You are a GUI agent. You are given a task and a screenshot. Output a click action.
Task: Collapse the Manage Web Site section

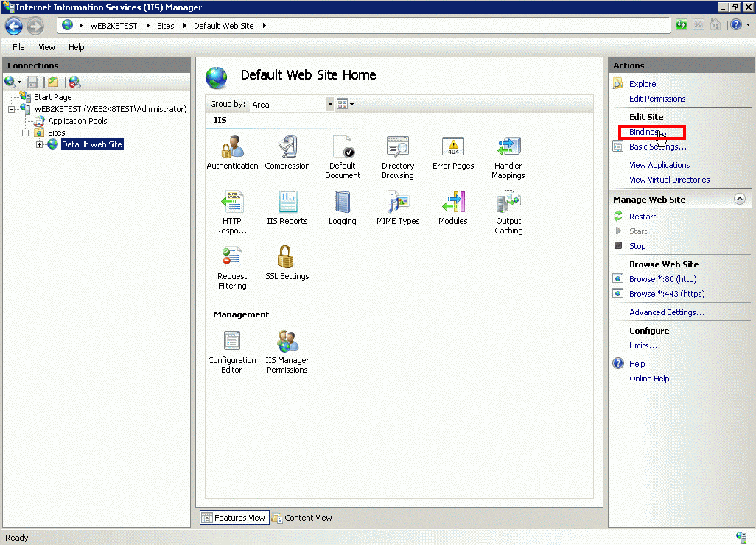(740, 200)
